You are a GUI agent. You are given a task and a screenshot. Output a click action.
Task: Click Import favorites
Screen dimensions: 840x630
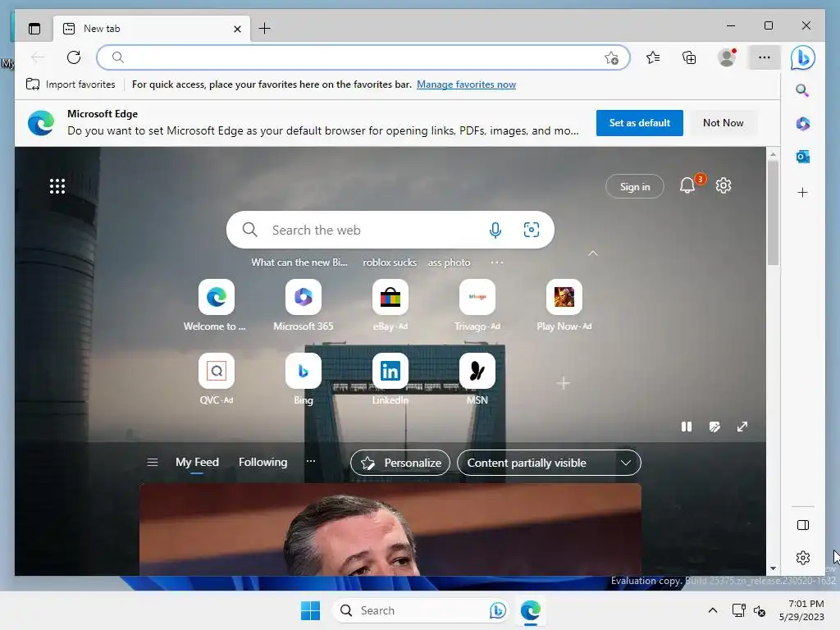pos(71,84)
